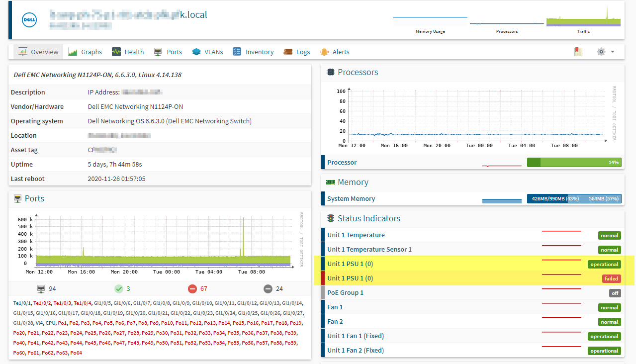Open port Gi1/0/28 link
This screenshot has width=636, height=364.
pos(23,323)
